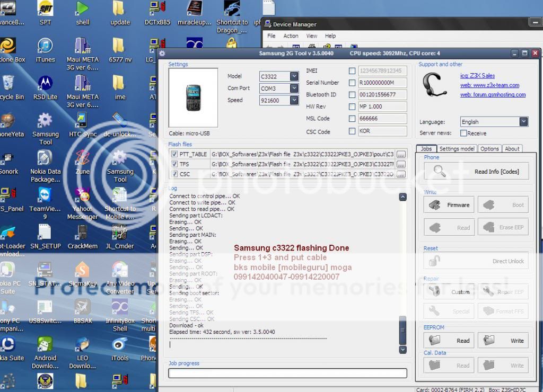Browse for the TFS flash file
The image size is (543, 392).
[x=401, y=164]
